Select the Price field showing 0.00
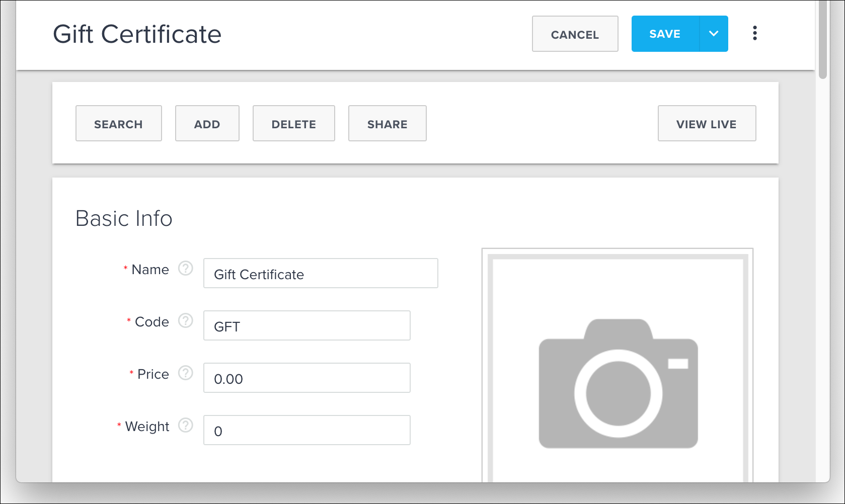Viewport: 845px width, 504px height. (306, 378)
